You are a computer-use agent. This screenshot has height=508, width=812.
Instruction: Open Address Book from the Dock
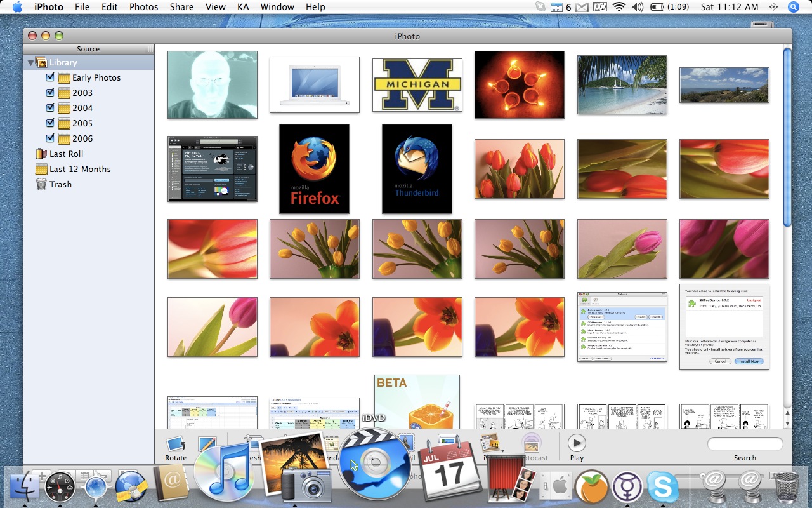click(171, 483)
